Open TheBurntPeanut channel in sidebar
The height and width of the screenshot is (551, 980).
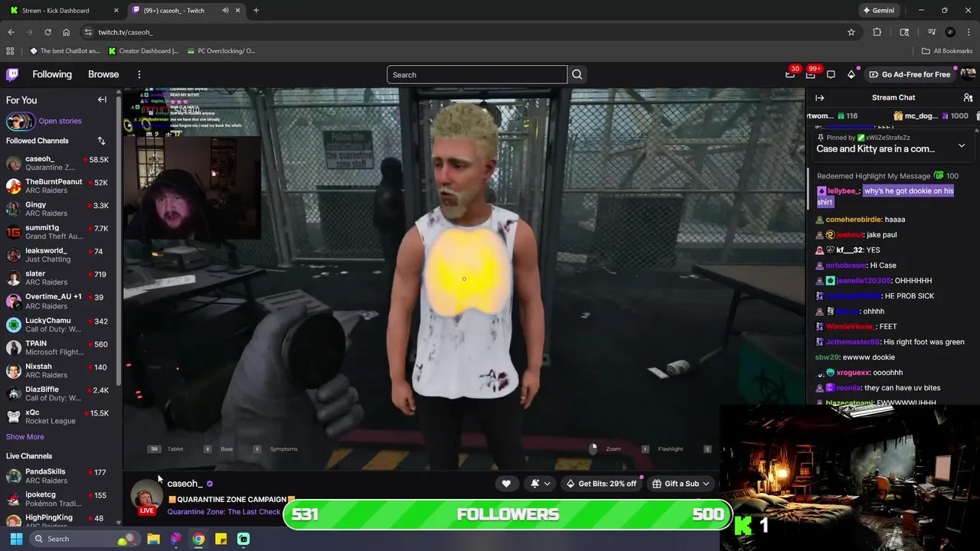[x=57, y=186]
